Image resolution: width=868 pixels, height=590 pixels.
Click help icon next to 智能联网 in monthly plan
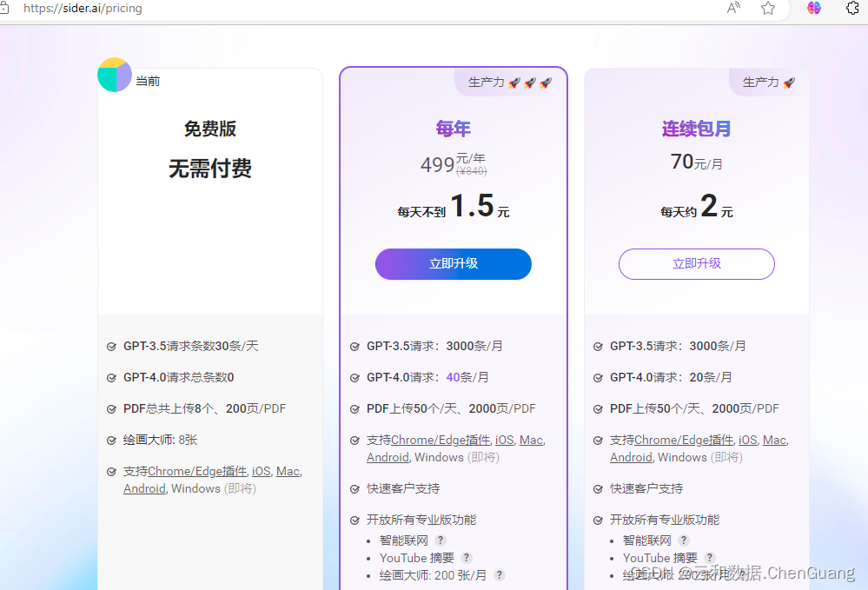(x=684, y=540)
